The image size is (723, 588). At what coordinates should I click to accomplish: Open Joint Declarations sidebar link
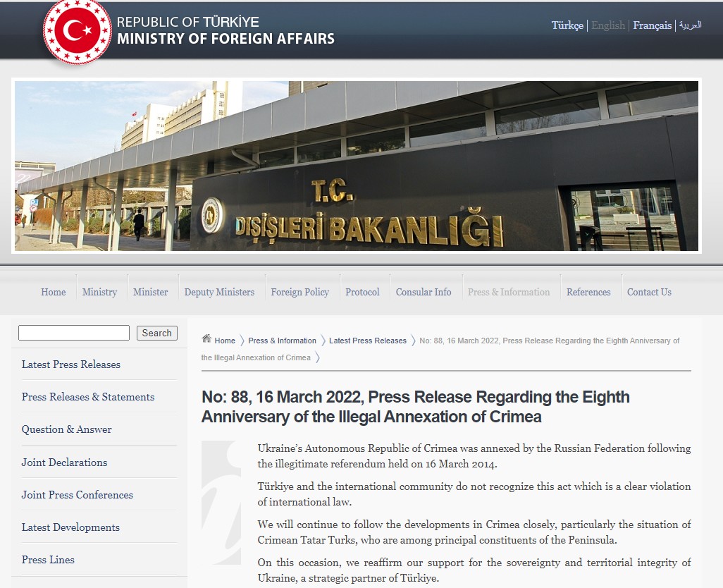point(64,462)
